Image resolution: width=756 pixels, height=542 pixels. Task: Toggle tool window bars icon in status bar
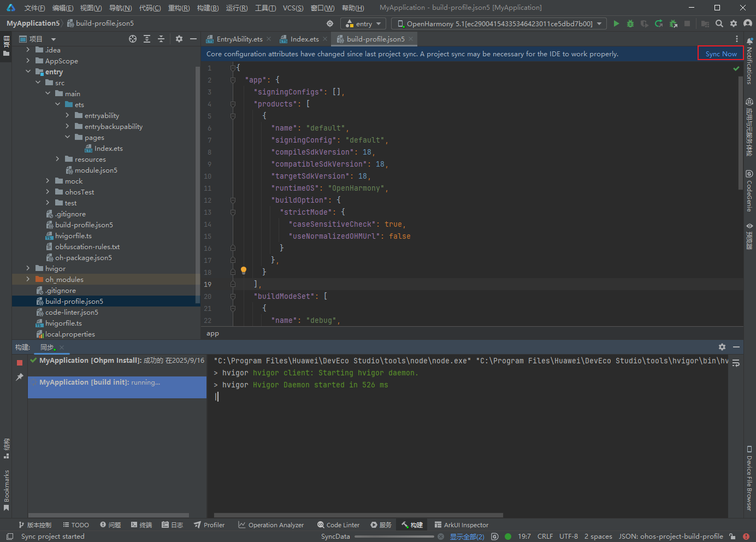[x=10, y=537]
